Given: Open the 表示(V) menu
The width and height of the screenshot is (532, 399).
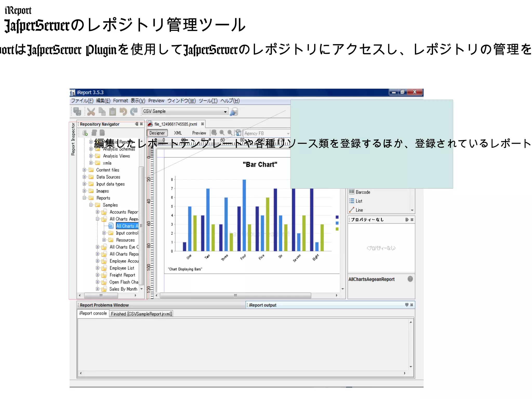Looking at the screenshot, I should (138, 101).
